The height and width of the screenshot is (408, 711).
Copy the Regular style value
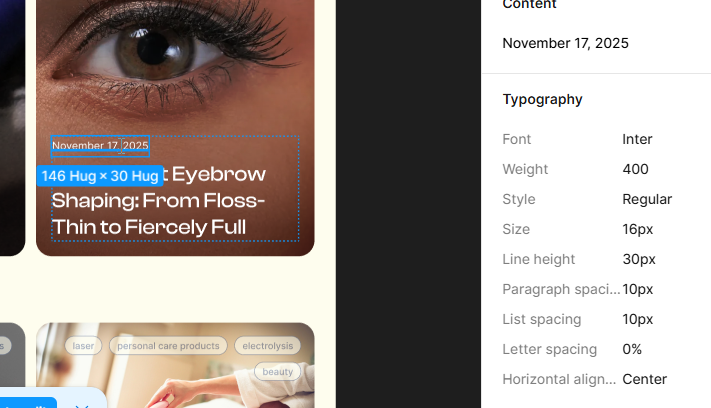[x=647, y=199]
